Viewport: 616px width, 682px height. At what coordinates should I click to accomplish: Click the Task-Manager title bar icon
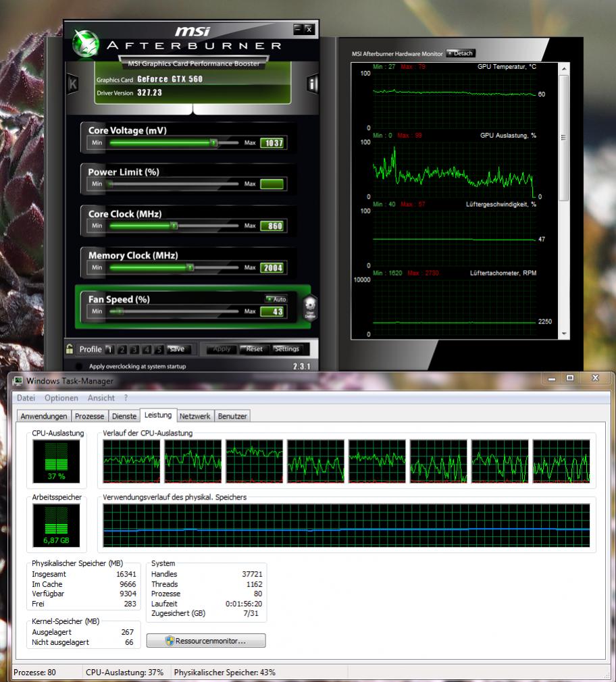point(18,381)
